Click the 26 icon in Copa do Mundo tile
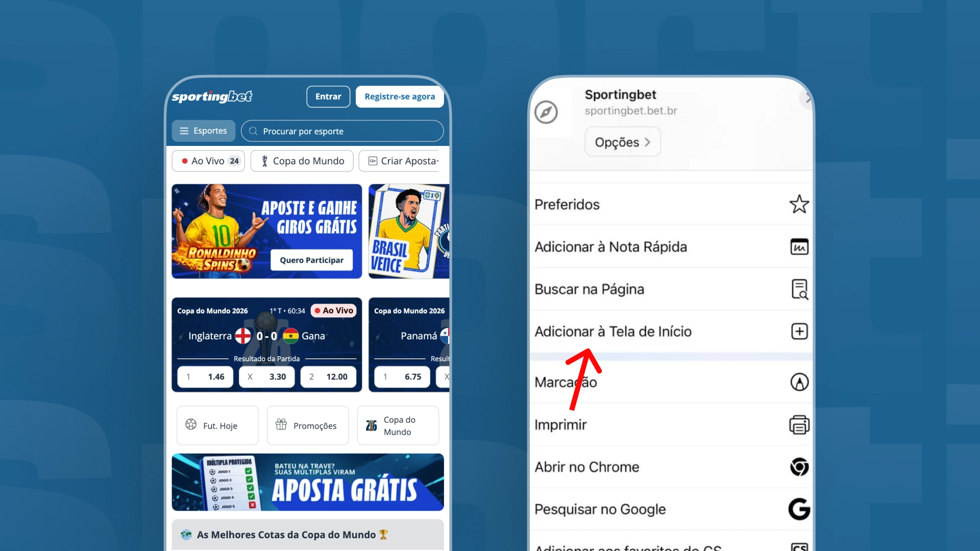 tap(372, 425)
